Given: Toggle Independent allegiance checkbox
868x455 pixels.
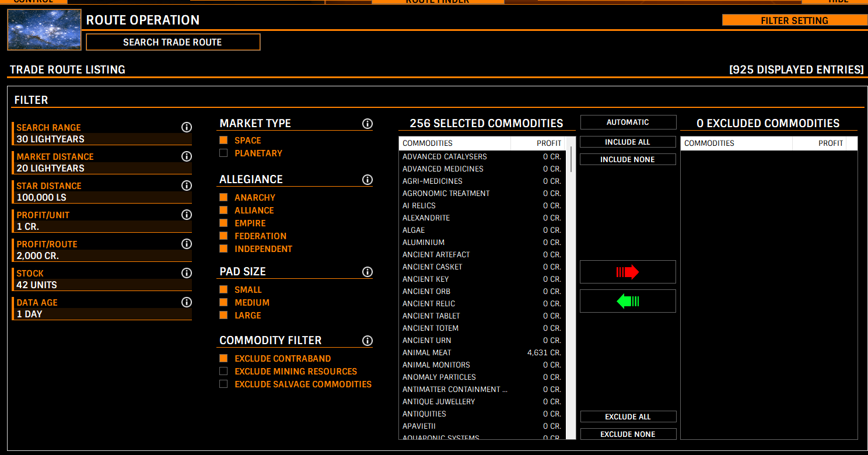Looking at the screenshot, I should (x=223, y=249).
